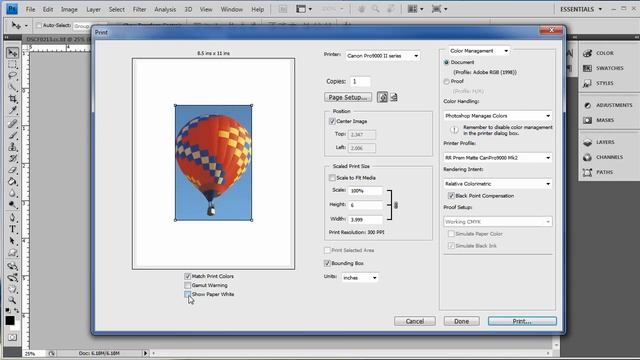
Task: Open the Channels panel icon
Action: point(587,157)
